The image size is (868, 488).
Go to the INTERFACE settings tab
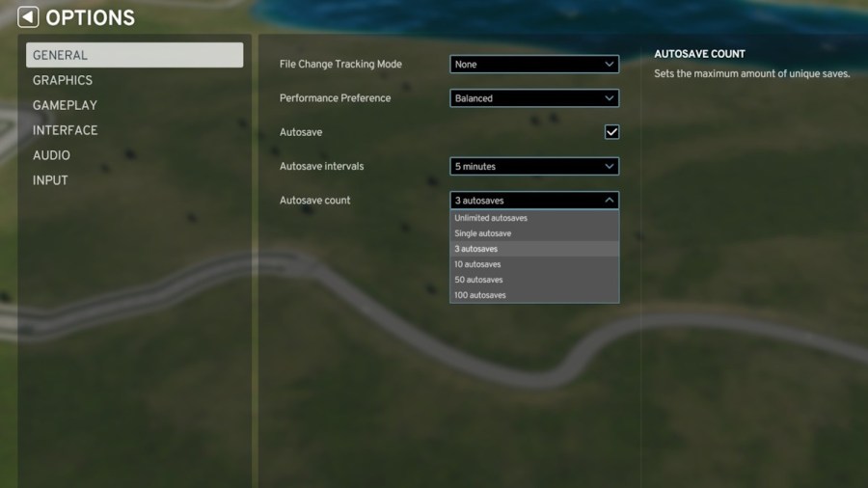coord(65,130)
